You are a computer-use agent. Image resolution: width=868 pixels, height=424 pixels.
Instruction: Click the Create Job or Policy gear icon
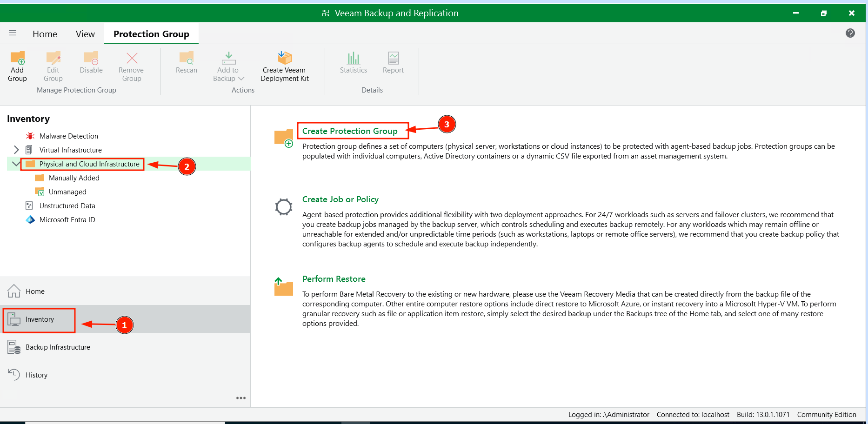284,207
